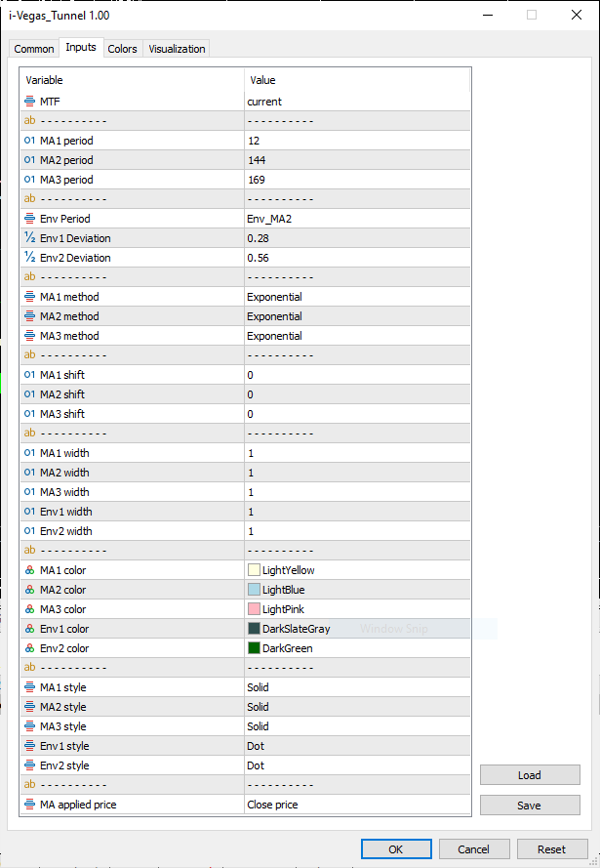Open the Visualization tab

pos(177,49)
